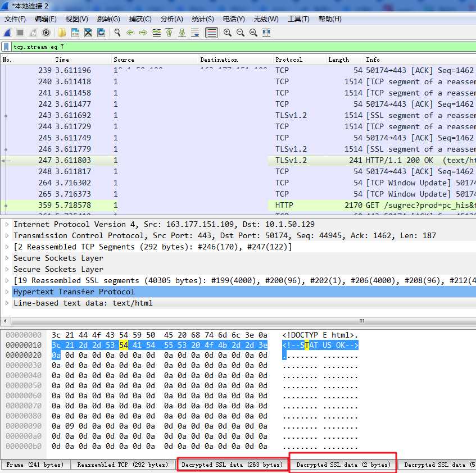Zoom in on the main window text
The height and width of the screenshot is (473, 476).
click(228, 33)
